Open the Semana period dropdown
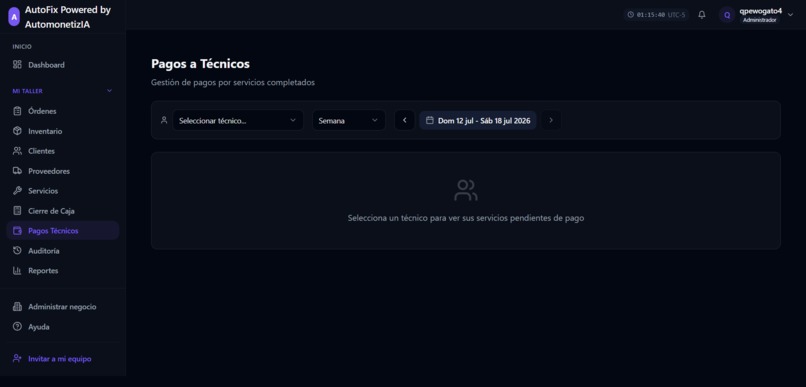 [x=349, y=120]
